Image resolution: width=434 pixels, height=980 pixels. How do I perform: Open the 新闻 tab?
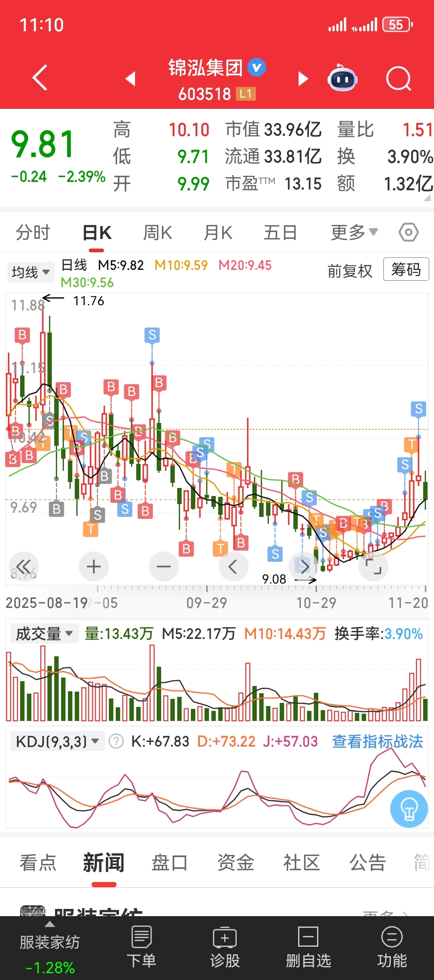104,862
